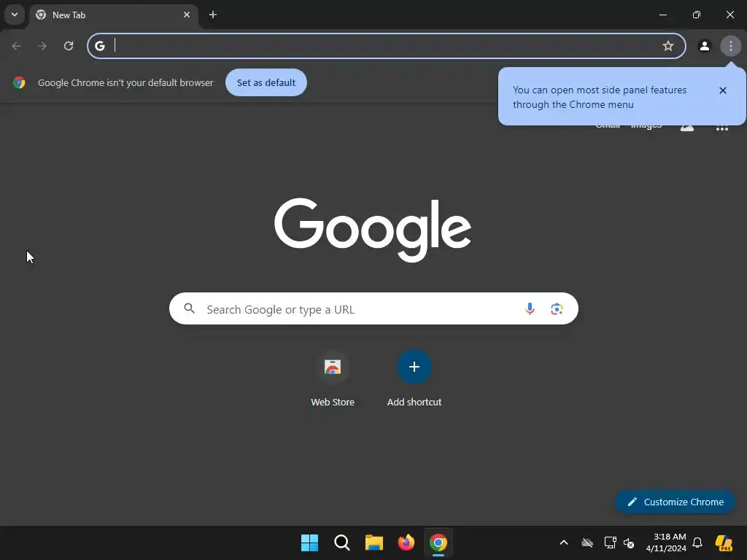The height and width of the screenshot is (560, 747).
Task: Launch File Explorer from taskbar
Action: (x=374, y=542)
